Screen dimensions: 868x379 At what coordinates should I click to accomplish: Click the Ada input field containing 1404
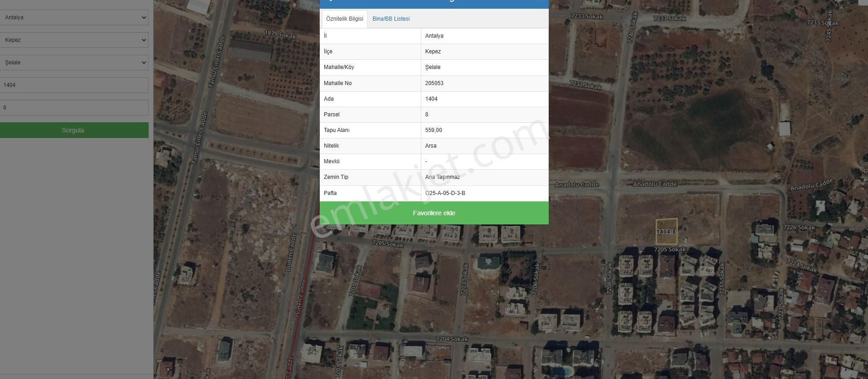click(x=74, y=85)
